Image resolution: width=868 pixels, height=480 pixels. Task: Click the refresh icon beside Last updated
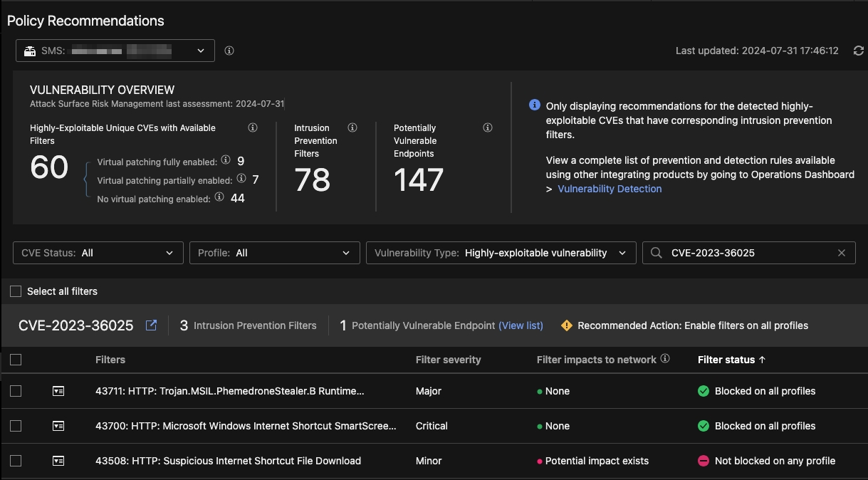click(x=858, y=51)
